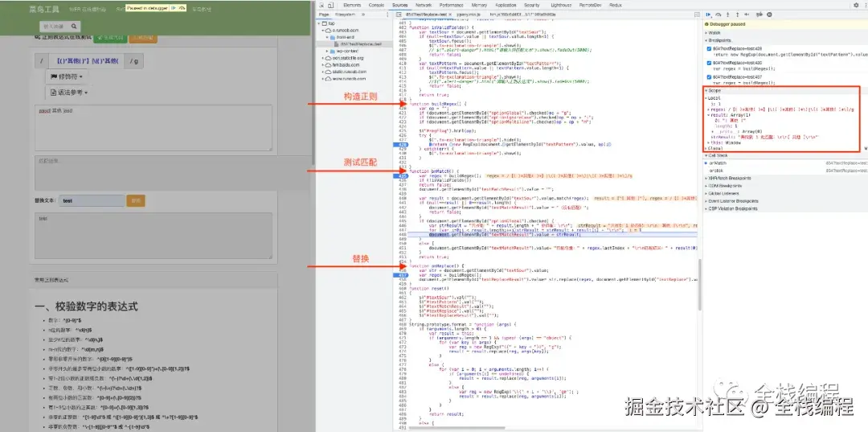Expand cdn.staticfile.org domain node

click(x=321, y=58)
